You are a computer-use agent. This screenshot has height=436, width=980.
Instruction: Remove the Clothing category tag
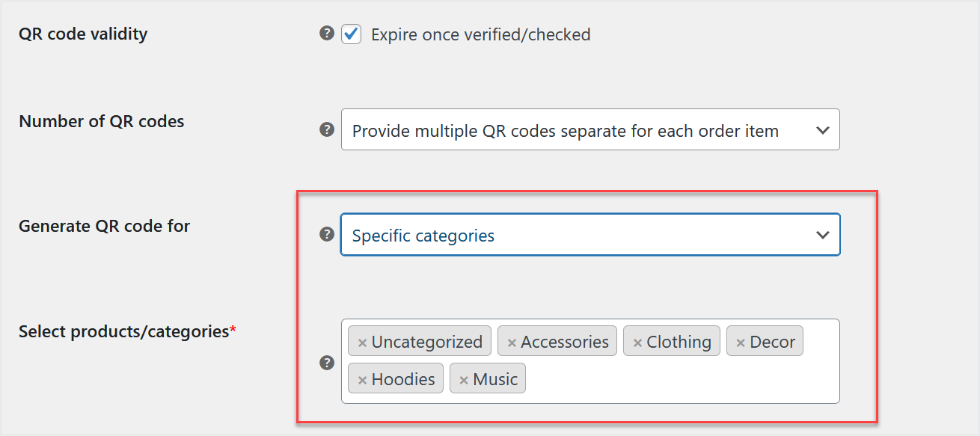click(637, 343)
